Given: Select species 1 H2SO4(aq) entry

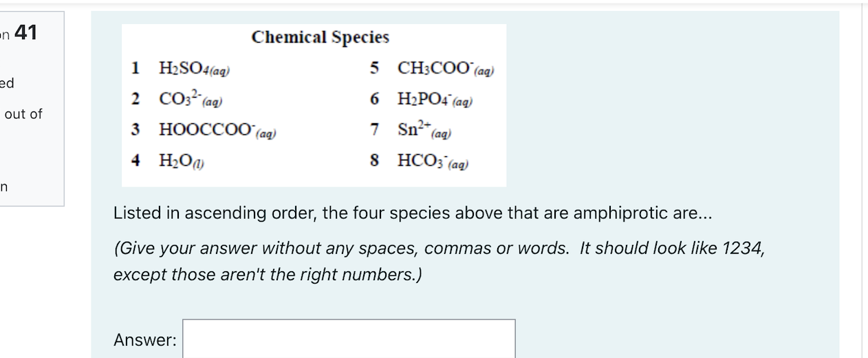Looking at the screenshot, I should pyautogui.click(x=182, y=69).
